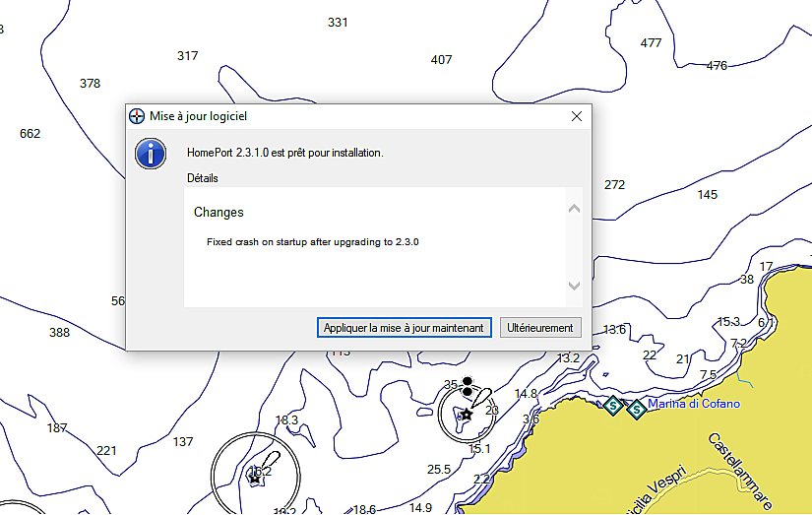
Task: Click the HomePort compass icon in title bar
Action: point(137,116)
